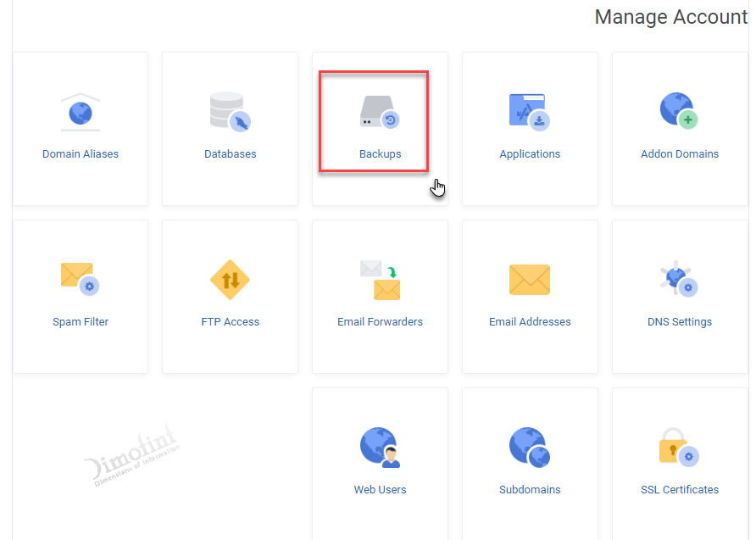
Task: Open the Subdomains text link
Action: point(530,489)
